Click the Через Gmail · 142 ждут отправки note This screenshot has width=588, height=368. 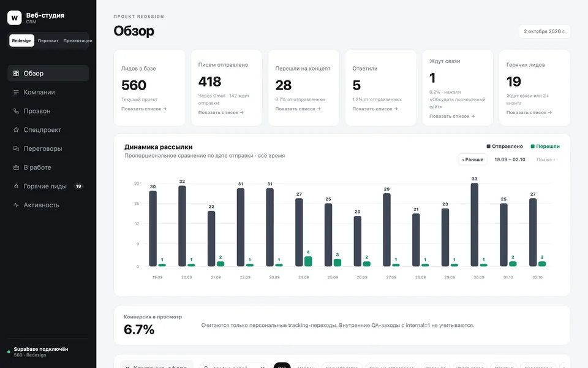(224, 99)
